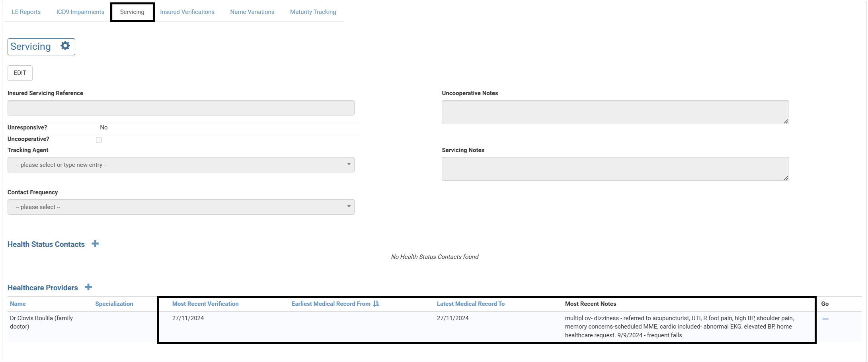Open the Maturity Tracking tab
The width and height of the screenshot is (868, 362).
click(x=313, y=12)
